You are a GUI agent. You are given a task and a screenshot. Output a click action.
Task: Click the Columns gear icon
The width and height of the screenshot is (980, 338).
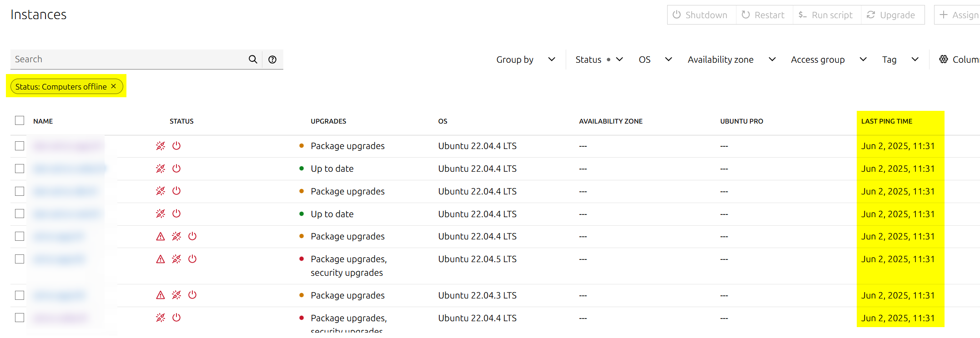pyautogui.click(x=944, y=60)
